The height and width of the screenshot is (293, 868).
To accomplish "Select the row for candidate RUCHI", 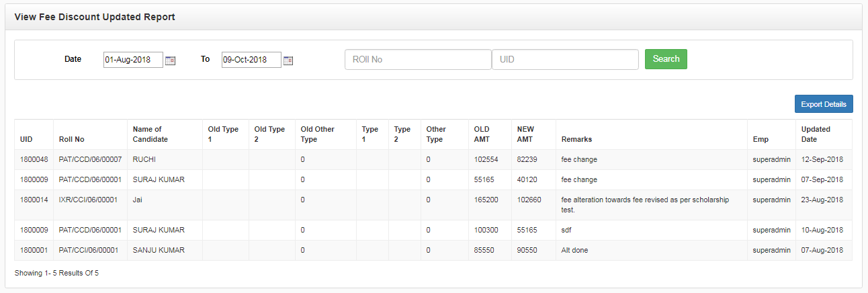I will pyautogui.click(x=433, y=160).
